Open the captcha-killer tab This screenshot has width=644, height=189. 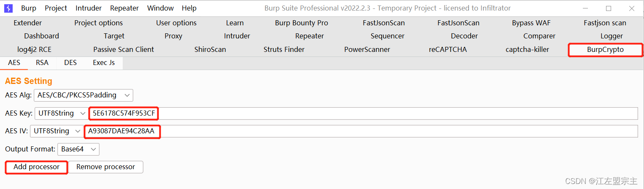(528, 50)
